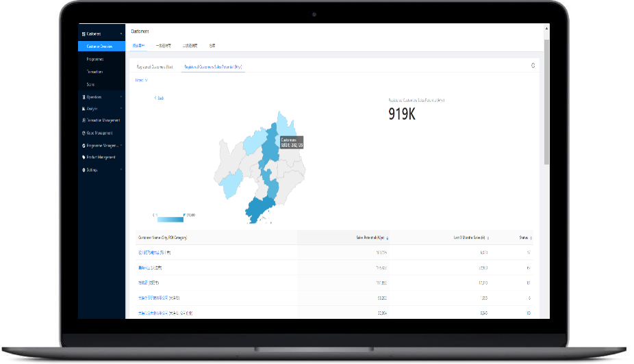Sort table by Sales Potential column arrow
Viewport: 634px width, 364px height.
coord(388,238)
